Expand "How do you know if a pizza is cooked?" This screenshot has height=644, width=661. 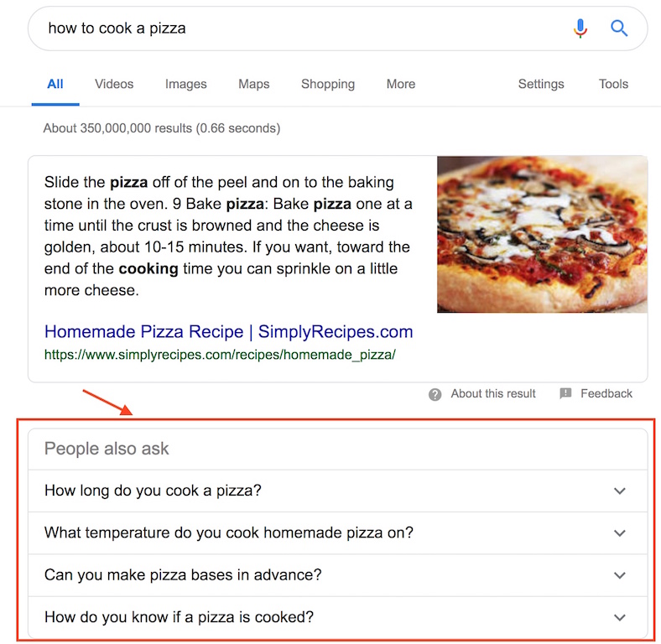tap(338, 617)
